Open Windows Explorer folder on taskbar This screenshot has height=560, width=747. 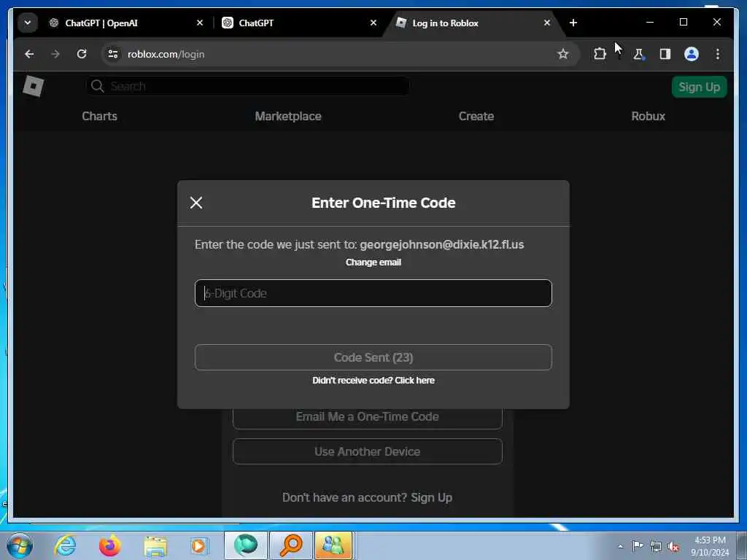[155, 546]
